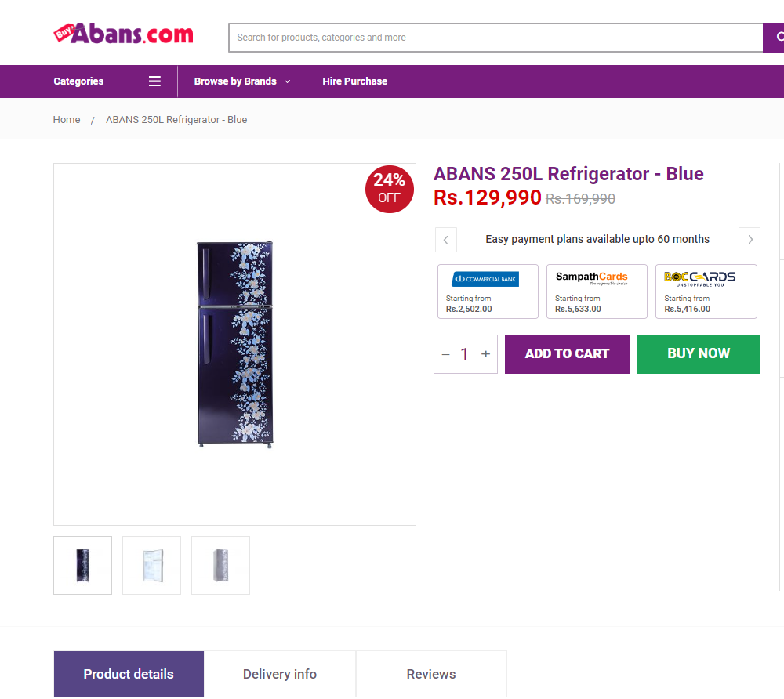This screenshot has height=699, width=784.
Task: Select the open-door refrigerator thumbnail
Action: pyautogui.click(x=151, y=566)
